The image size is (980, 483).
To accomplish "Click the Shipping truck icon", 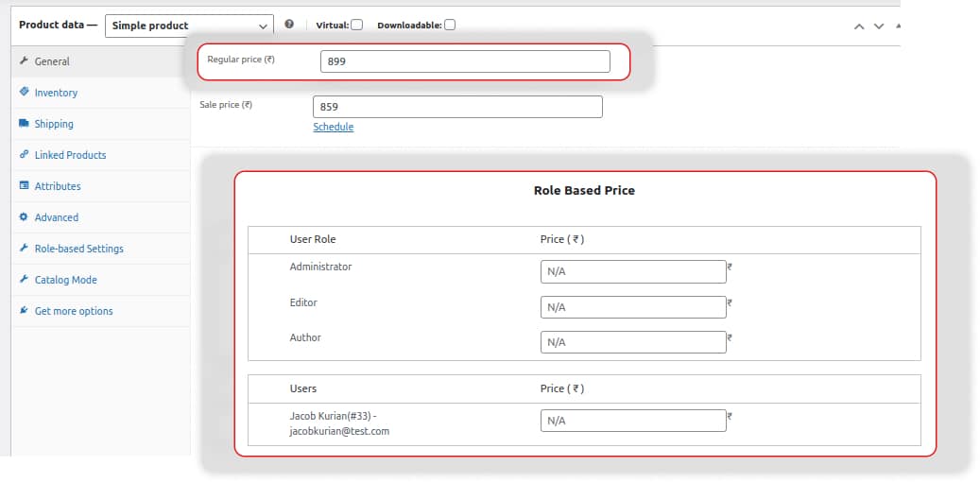I will pyautogui.click(x=24, y=124).
